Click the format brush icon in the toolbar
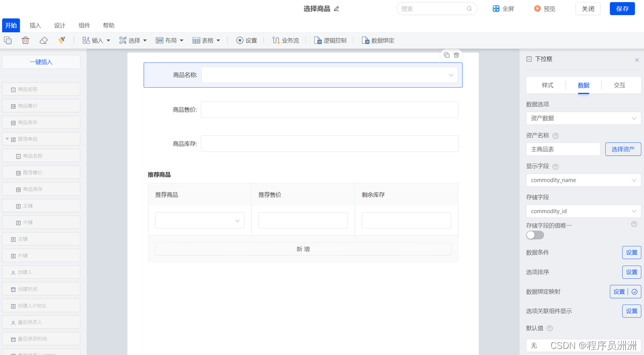644x355 pixels. pyautogui.click(x=61, y=40)
